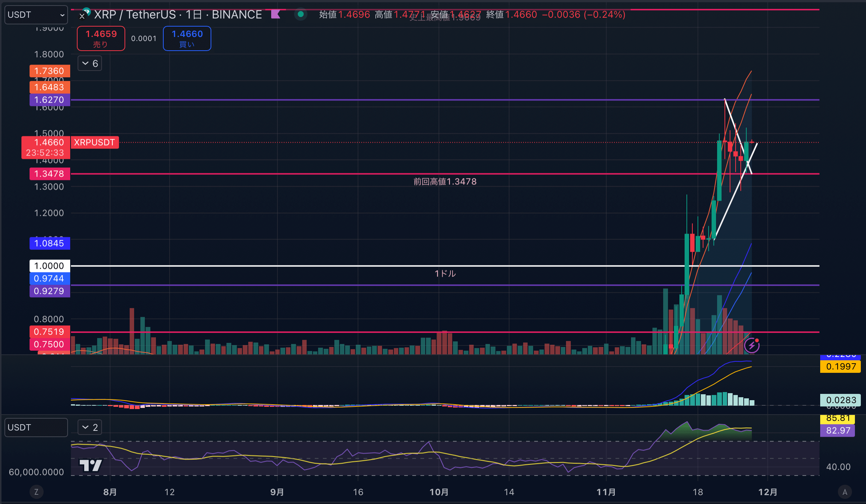Open the USDT dropdown in RSI pane
The image size is (866, 504).
[x=36, y=428]
